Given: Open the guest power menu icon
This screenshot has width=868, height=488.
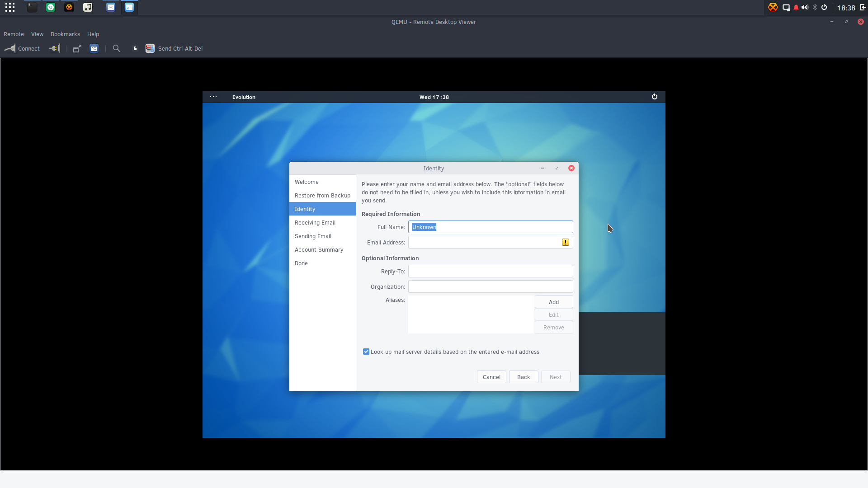Looking at the screenshot, I should point(654,97).
